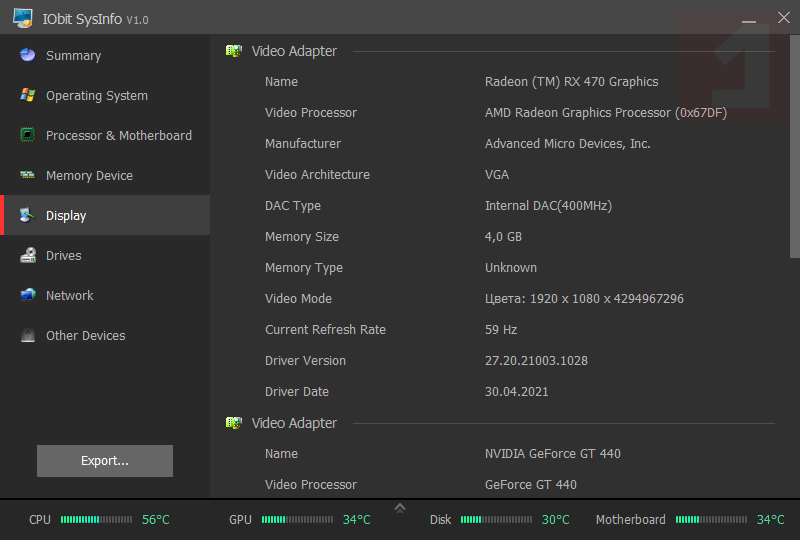Click the Memory Device RAM icon

[28, 175]
